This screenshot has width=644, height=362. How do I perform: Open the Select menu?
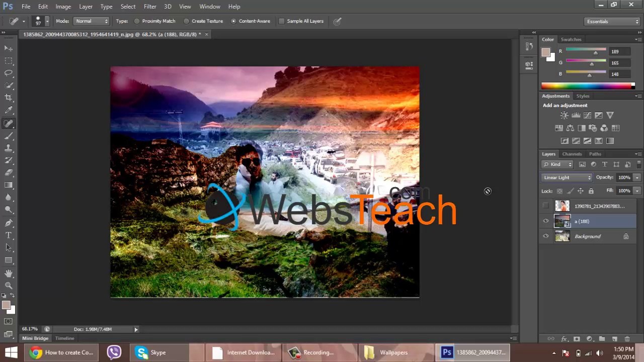click(128, 7)
